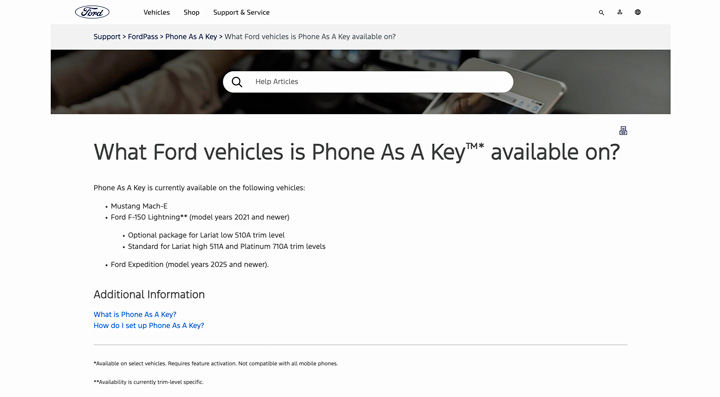Focus the Help Articles search field

368,82
